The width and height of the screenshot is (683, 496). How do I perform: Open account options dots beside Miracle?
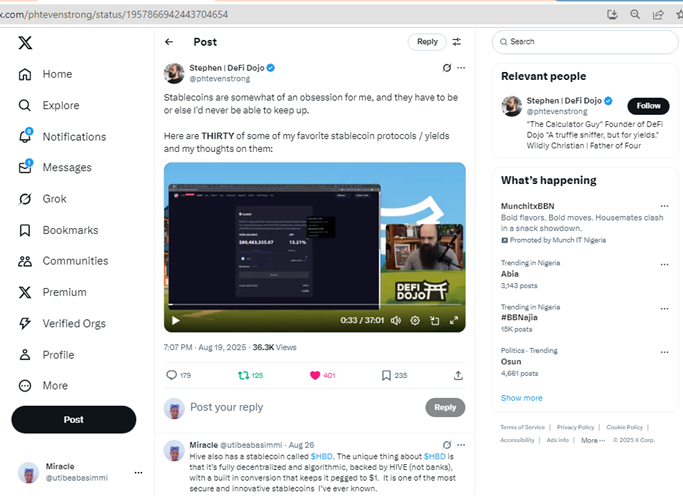point(139,472)
